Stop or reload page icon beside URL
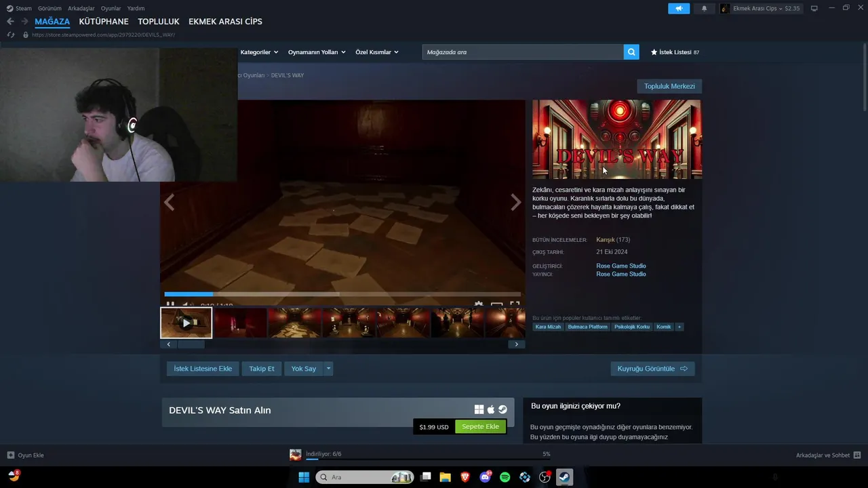 point(10,35)
